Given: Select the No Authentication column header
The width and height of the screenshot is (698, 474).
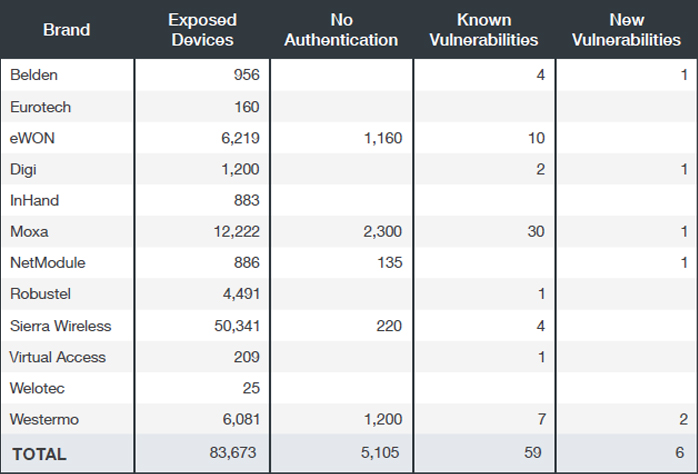Looking at the screenshot, I should 341,30.
